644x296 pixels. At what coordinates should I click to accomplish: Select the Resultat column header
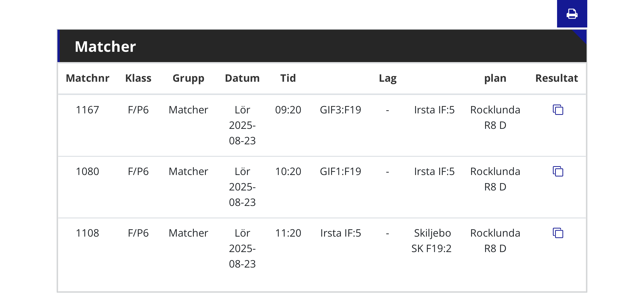click(x=557, y=78)
